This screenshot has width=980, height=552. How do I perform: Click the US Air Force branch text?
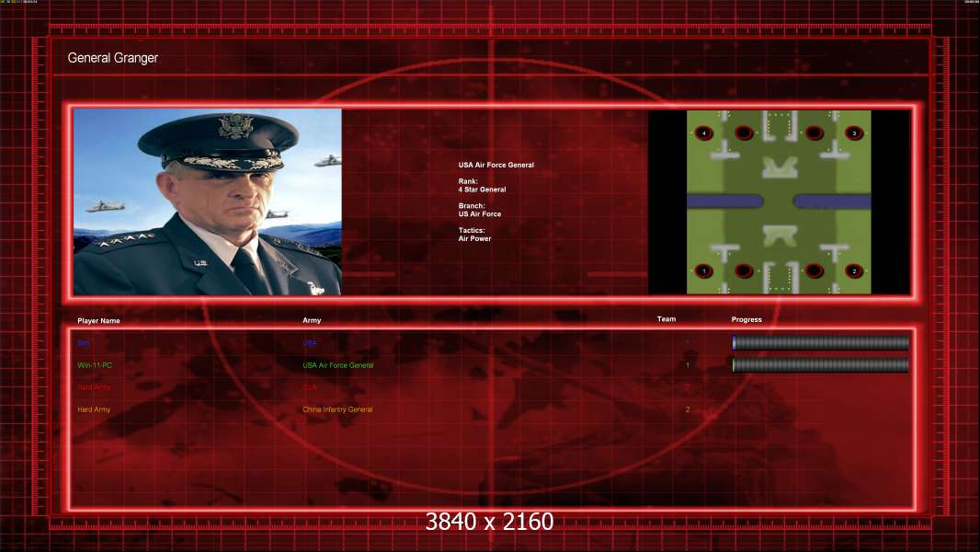pyautogui.click(x=480, y=213)
